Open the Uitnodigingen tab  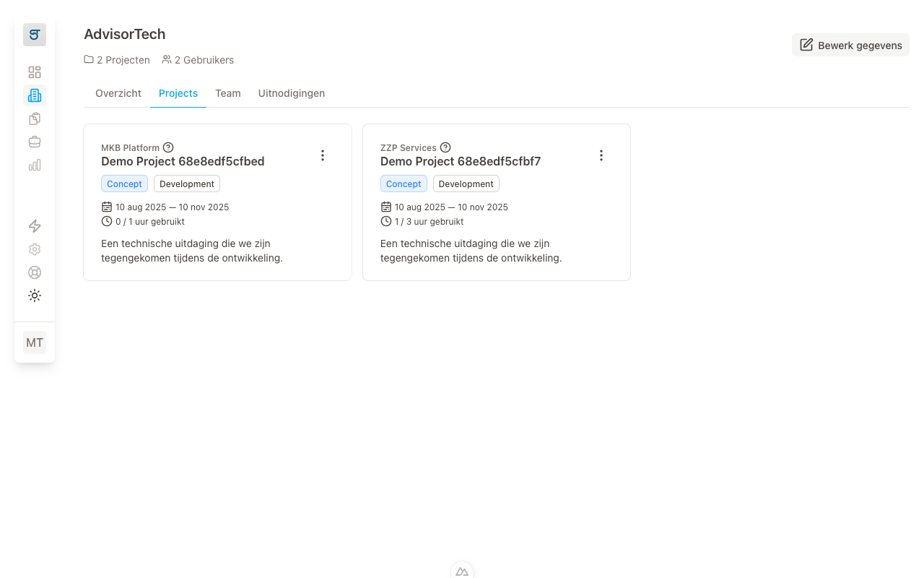(x=292, y=93)
